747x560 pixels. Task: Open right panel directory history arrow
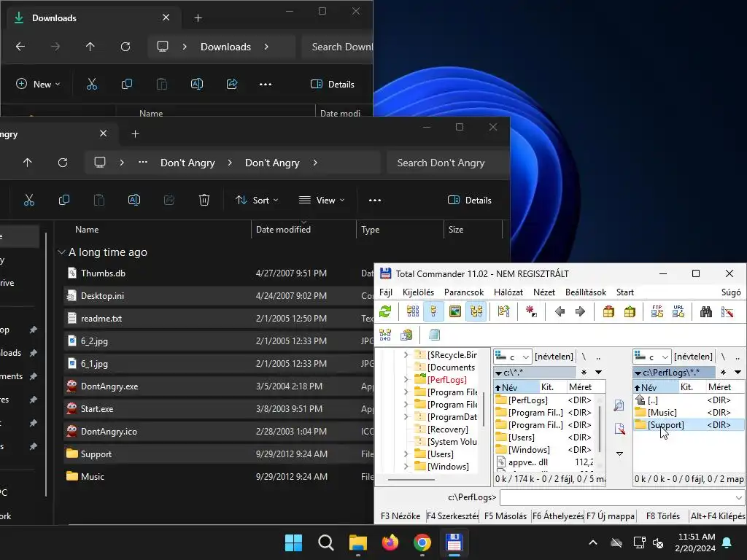click(738, 373)
